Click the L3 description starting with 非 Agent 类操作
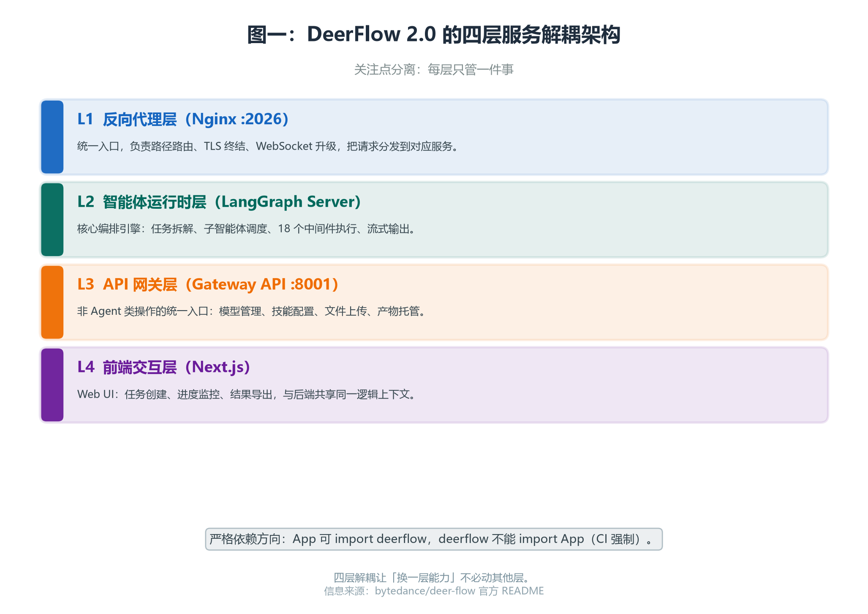This screenshot has width=868, height=614. (x=251, y=311)
